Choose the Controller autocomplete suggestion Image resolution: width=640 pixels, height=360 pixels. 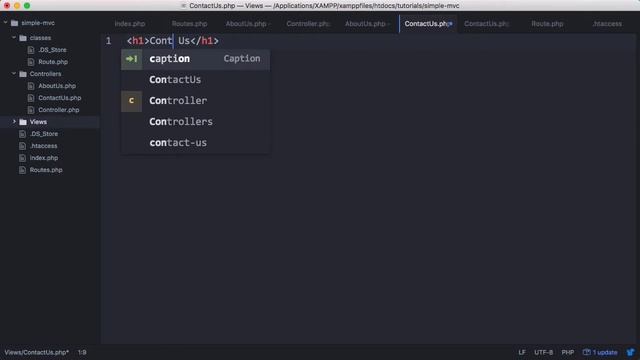tap(196, 101)
